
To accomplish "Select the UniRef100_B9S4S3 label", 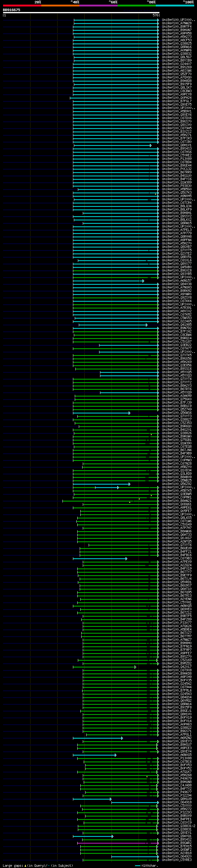I will point(177,149).
